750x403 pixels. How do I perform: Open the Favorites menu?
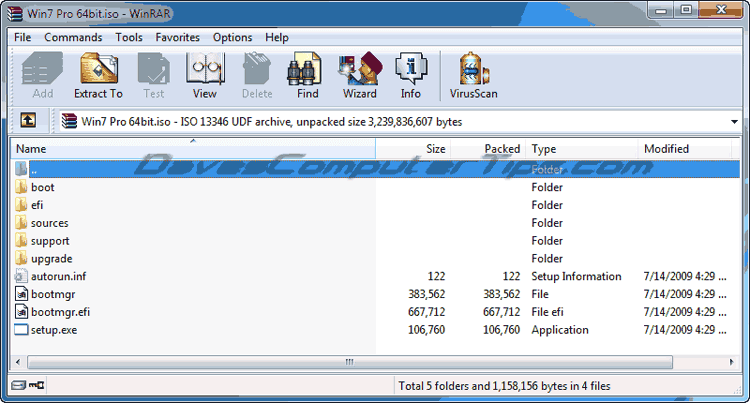(177, 37)
